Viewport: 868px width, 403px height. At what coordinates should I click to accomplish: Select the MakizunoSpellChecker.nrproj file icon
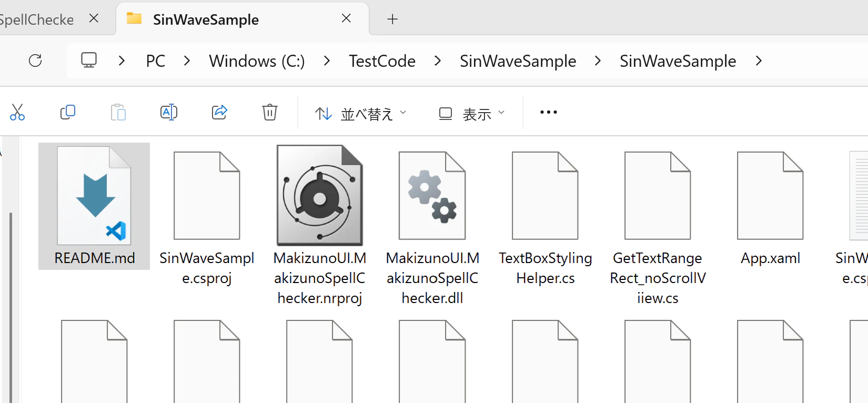coord(320,195)
